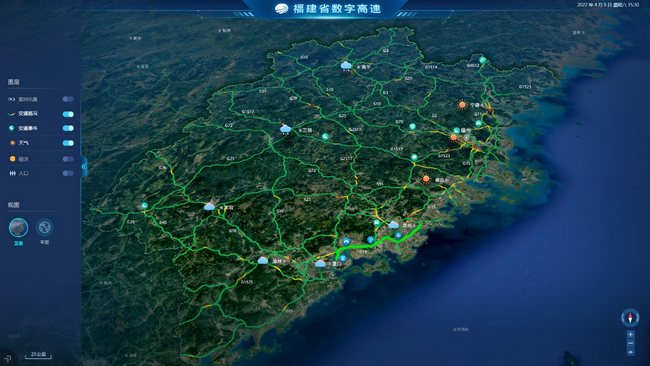Click the cloud weather icon near 三明

tap(285, 129)
